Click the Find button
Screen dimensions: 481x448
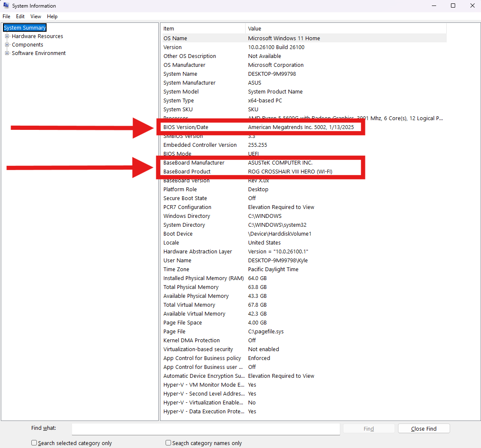click(369, 429)
